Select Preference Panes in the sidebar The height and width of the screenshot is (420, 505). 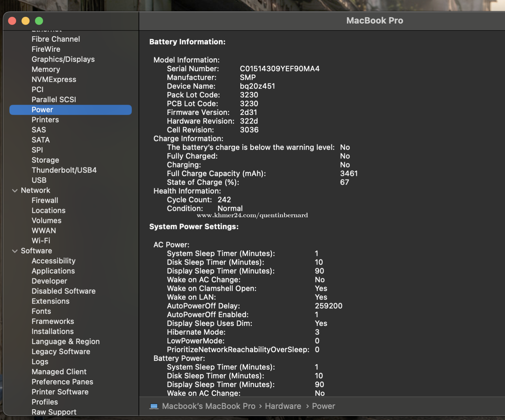tap(62, 382)
